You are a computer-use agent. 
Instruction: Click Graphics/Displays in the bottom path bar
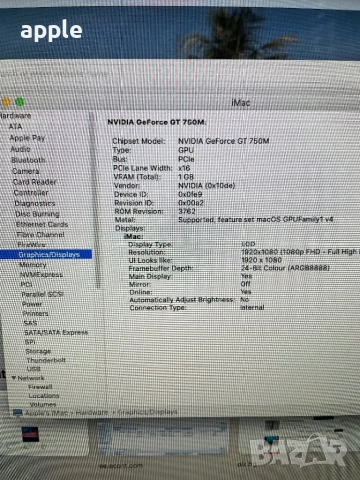147,412
